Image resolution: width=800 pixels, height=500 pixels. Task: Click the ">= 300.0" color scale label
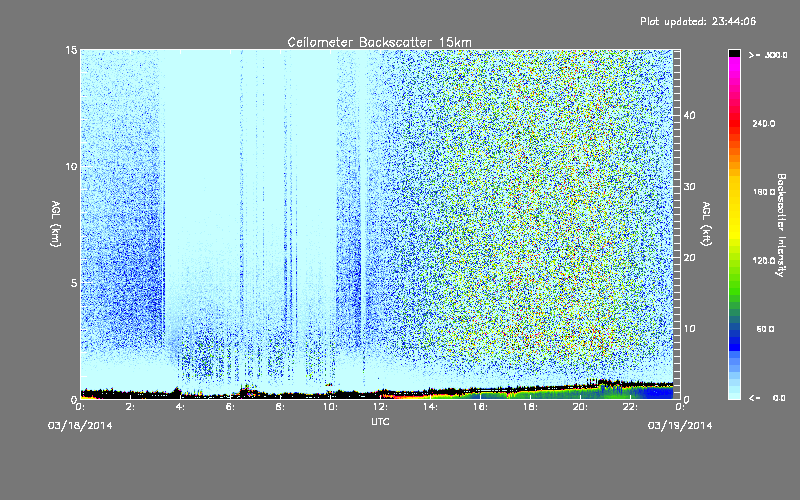point(768,55)
